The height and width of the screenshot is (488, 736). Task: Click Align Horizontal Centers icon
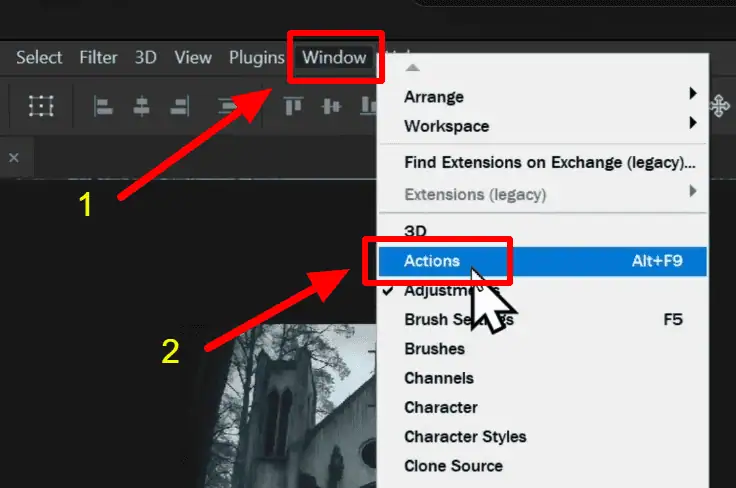[141, 105]
